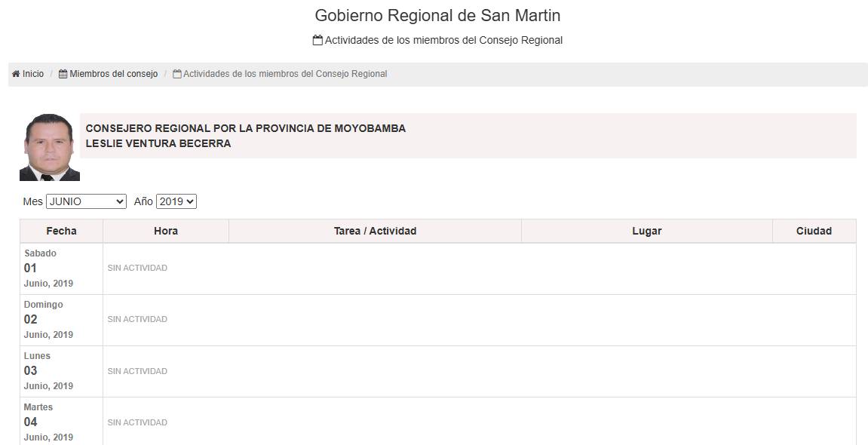Click the home icon beside Inicio
The width and height of the screenshot is (868, 445).
coord(16,74)
